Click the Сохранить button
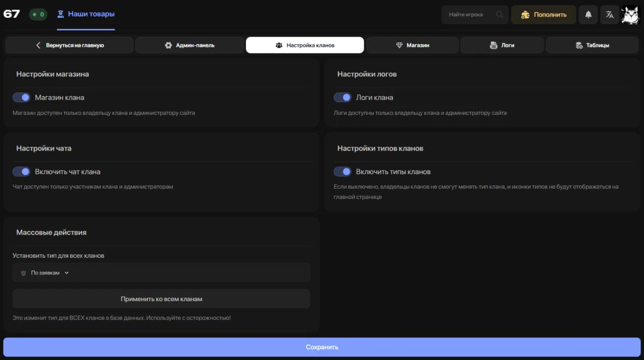Image resolution: width=644 pixels, height=360 pixels. tap(322, 347)
